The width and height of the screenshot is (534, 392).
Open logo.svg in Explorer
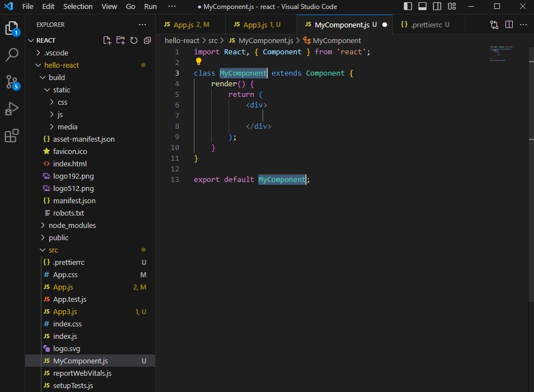coord(67,348)
